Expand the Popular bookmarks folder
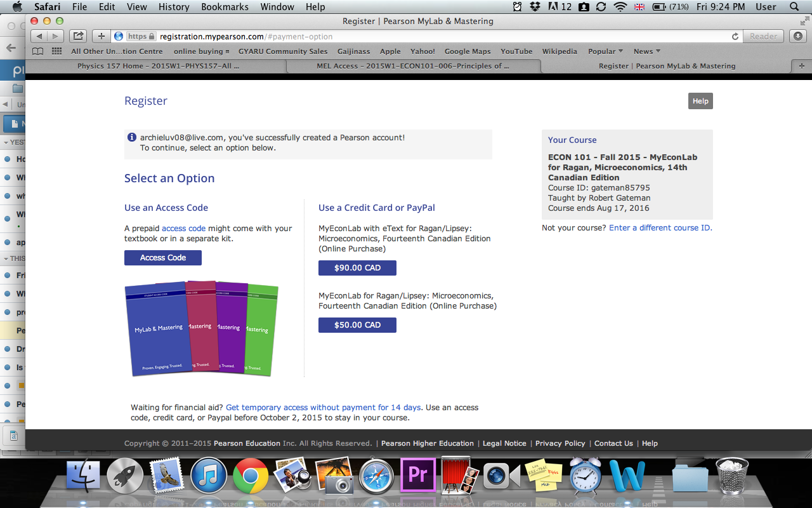The width and height of the screenshot is (812, 508). click(x=605, y=51)
